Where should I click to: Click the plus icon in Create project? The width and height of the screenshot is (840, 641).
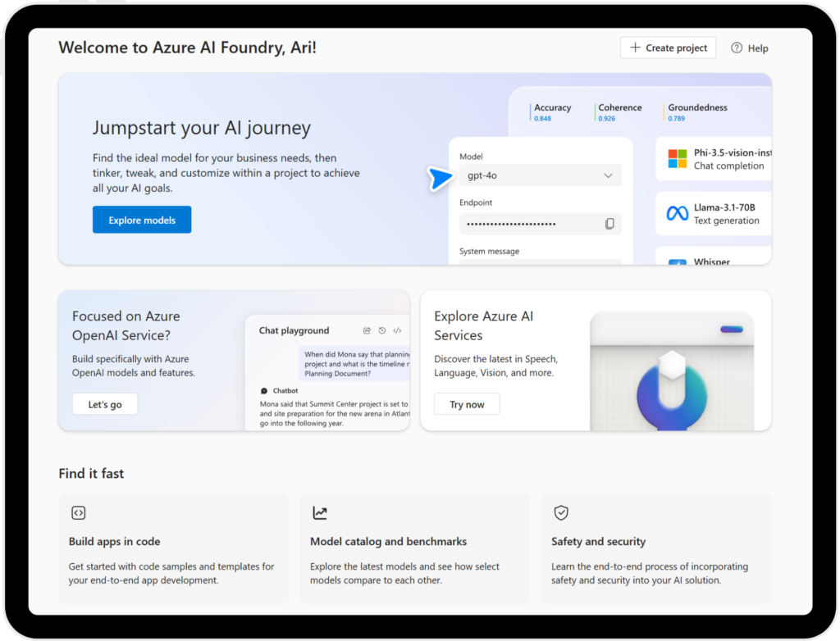[x=635, y=48]
